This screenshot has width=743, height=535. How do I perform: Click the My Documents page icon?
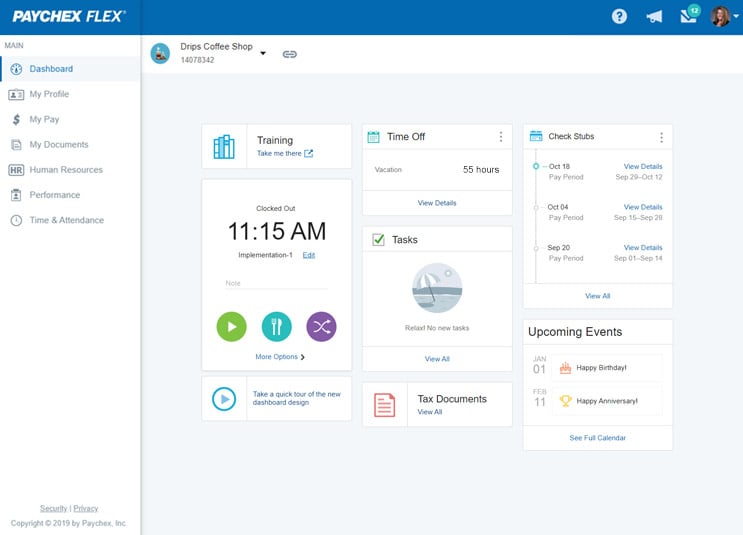coord(16,145)
